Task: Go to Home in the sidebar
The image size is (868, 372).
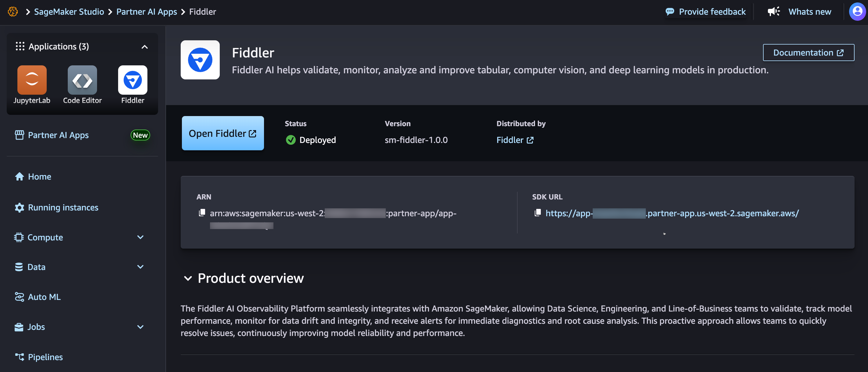Action: click(x=39, y=177)
